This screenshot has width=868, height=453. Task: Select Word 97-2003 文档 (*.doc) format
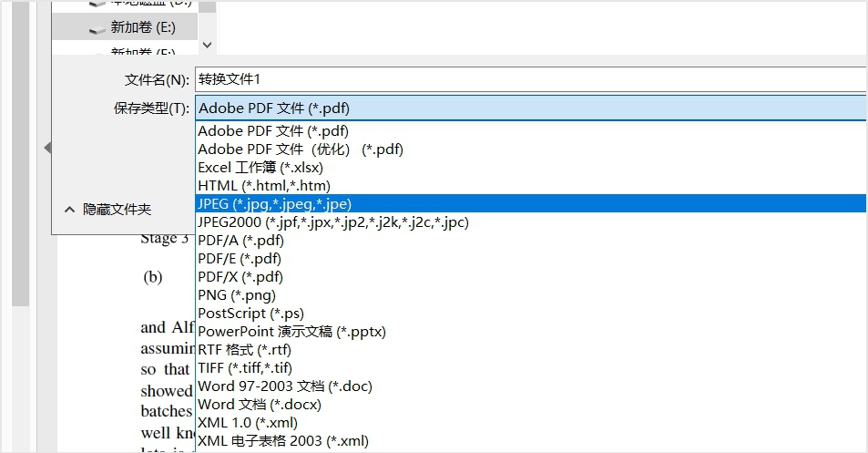(x=531, y=386)
